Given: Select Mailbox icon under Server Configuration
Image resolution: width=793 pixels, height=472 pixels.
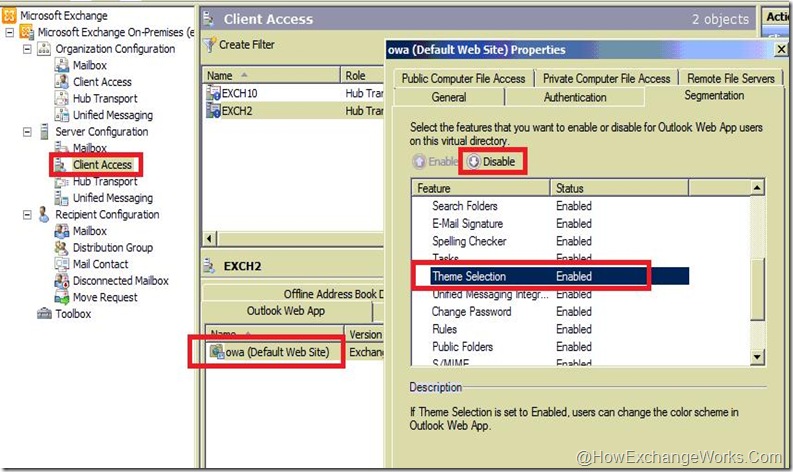Looking at the screenshot, I should tap(62, 148).
